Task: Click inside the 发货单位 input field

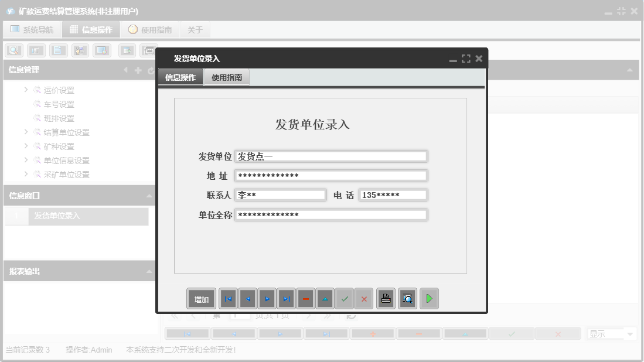Action: (331, 156)
